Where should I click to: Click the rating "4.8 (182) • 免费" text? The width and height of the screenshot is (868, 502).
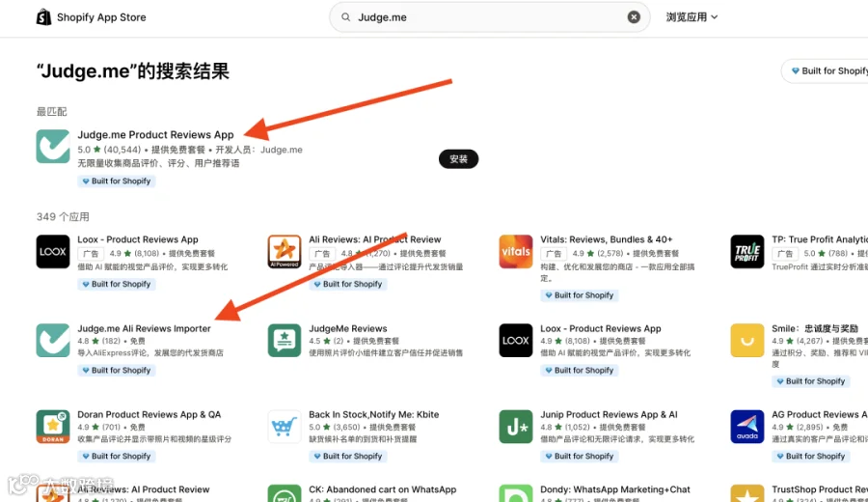[111, 341]
